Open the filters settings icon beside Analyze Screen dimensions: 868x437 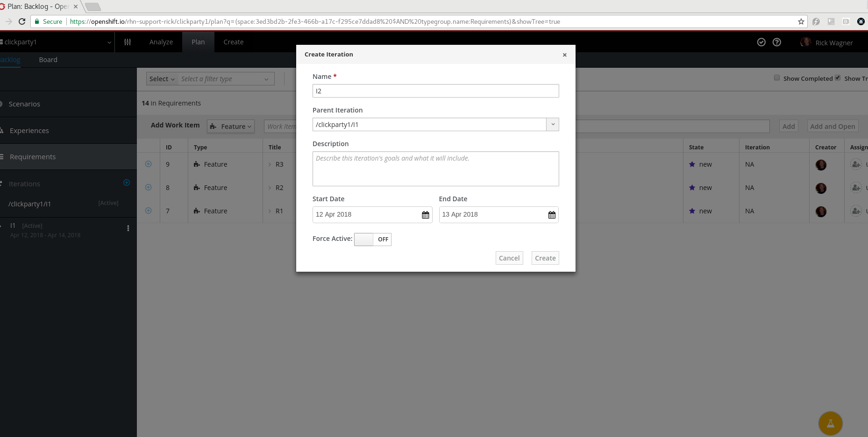click(128, 42)
